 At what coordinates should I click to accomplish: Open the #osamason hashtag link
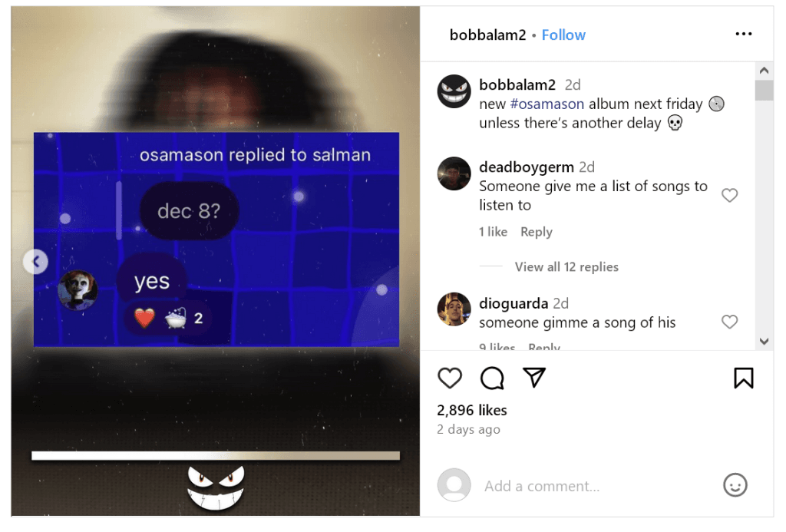(547, 104)
